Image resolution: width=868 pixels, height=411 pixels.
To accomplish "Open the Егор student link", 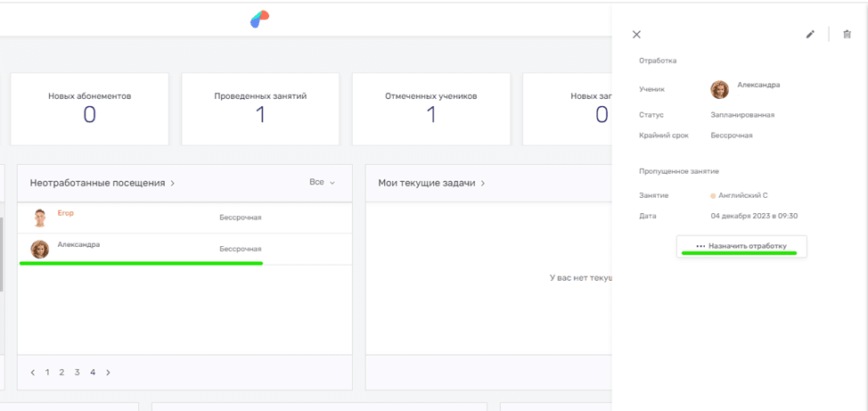I will click(x=65, y=213).
